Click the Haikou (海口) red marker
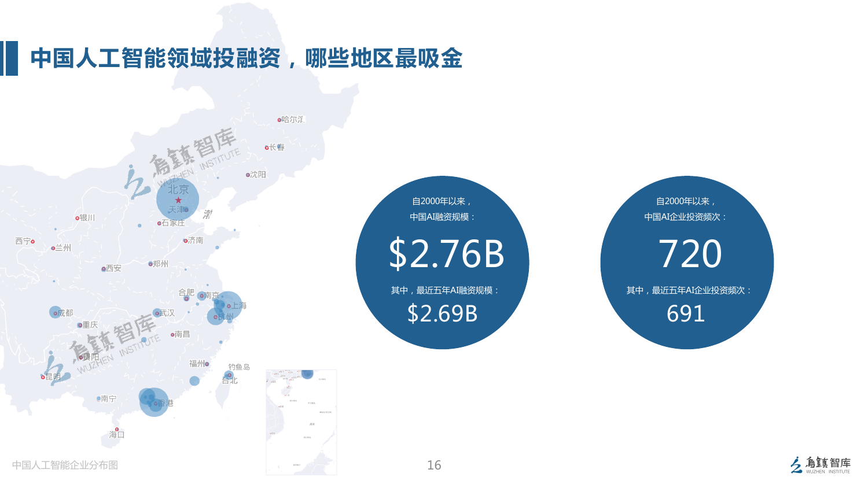This screenshot has height=488, width=868. (117, 430)
